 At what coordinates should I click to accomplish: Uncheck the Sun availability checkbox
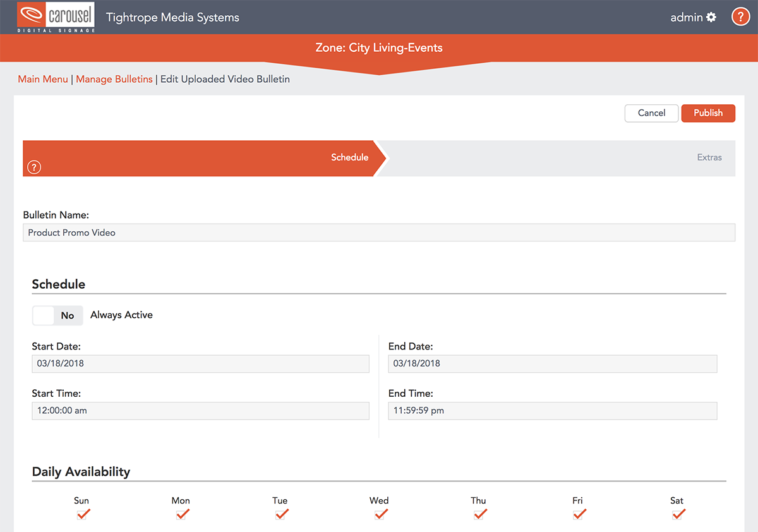(81, 515)
